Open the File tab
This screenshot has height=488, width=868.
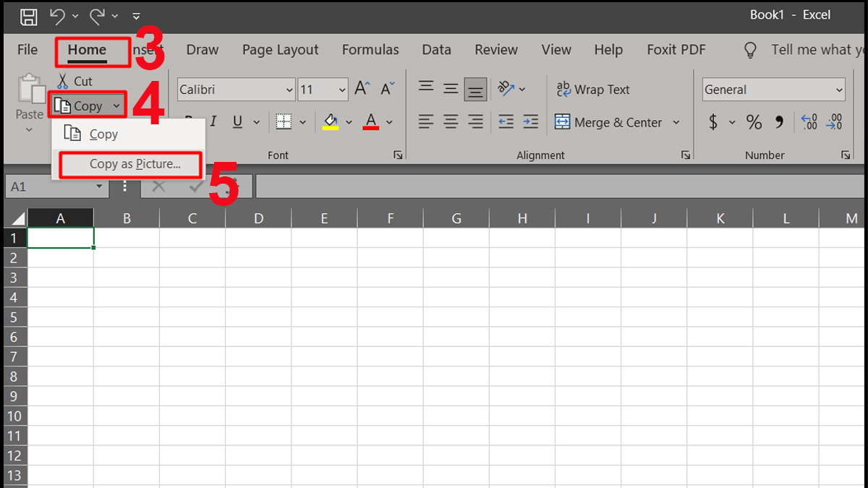click(x=27, y=50)
